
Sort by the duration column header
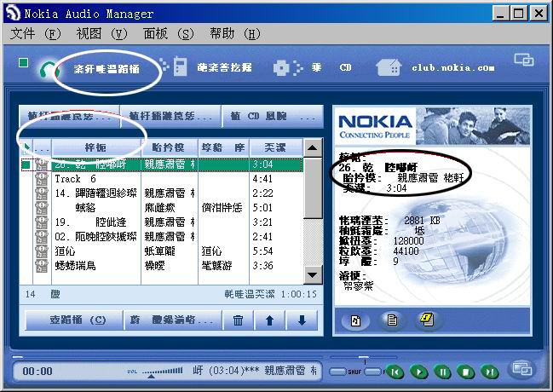[275, 147]
